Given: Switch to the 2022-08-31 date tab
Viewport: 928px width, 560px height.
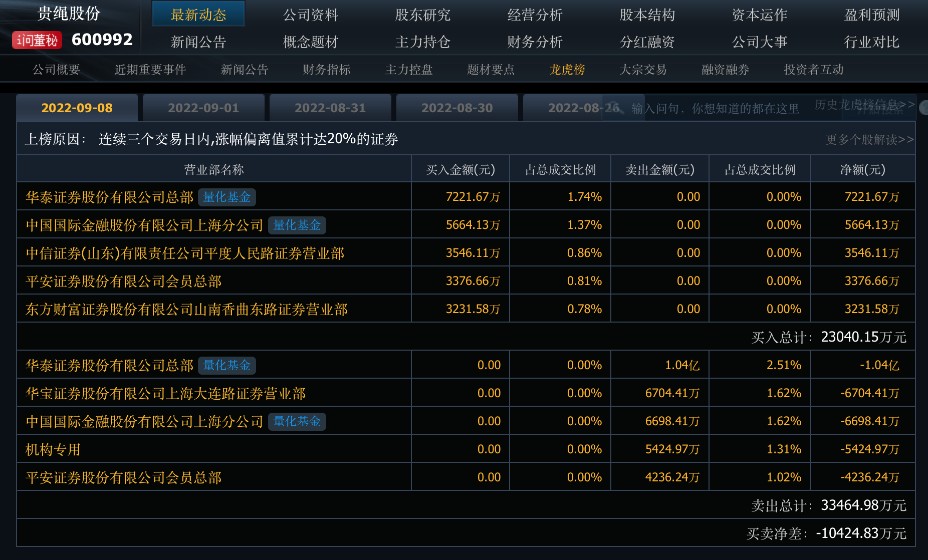Looking at the screenshot, I should (x=330, y=108).
